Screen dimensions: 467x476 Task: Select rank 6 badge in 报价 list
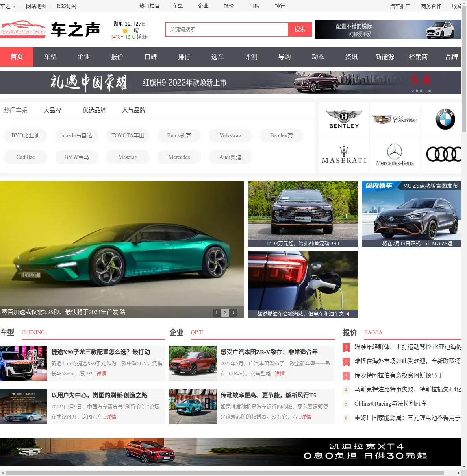(346, 418)
